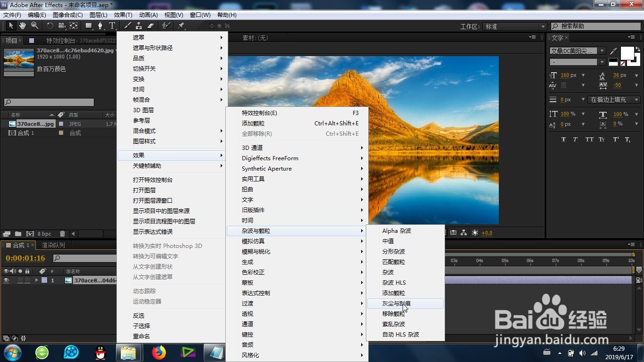This screenshot has height=362, width=644.
Task: Select the Eraser tool
Action: coord(151,25)
